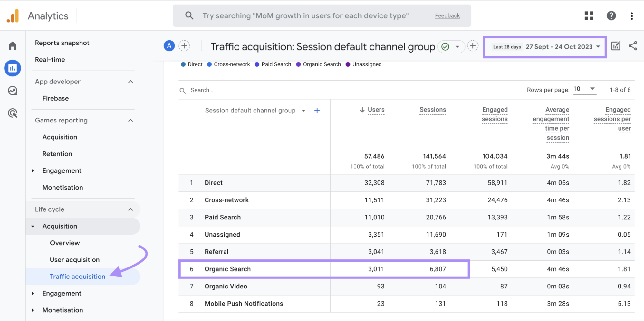Open the Help question mark icon
The image size is (644, 321).
pos(611,15)
